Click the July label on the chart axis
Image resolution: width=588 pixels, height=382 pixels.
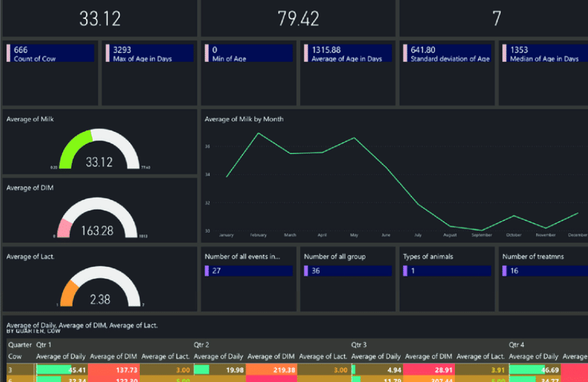(x=418, y=235)
